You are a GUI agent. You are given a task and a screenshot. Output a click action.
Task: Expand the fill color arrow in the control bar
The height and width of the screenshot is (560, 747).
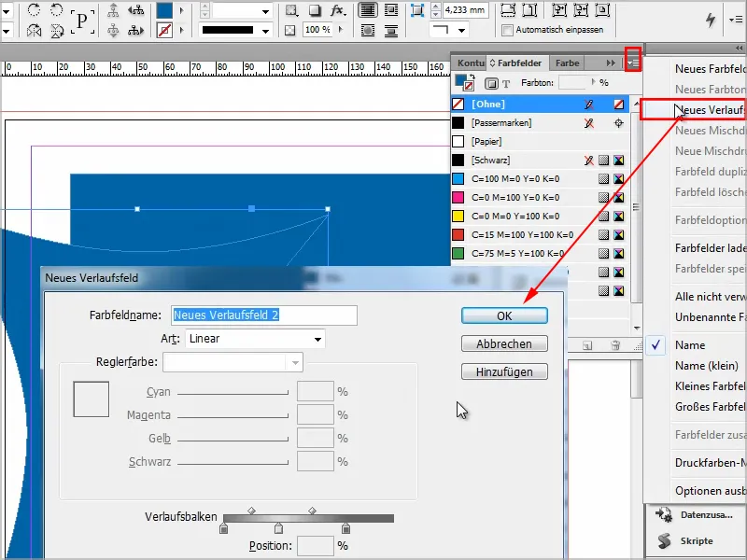coord(181,10)
